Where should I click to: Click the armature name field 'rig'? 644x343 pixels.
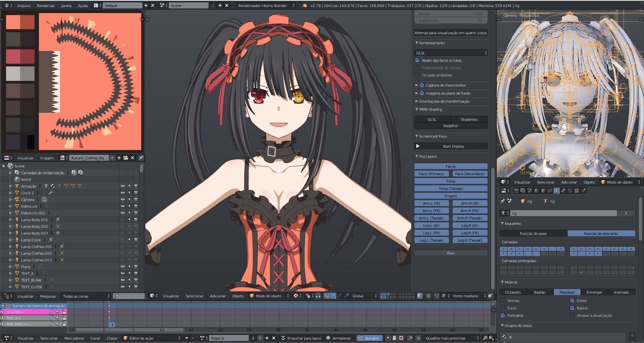(563, 213)
